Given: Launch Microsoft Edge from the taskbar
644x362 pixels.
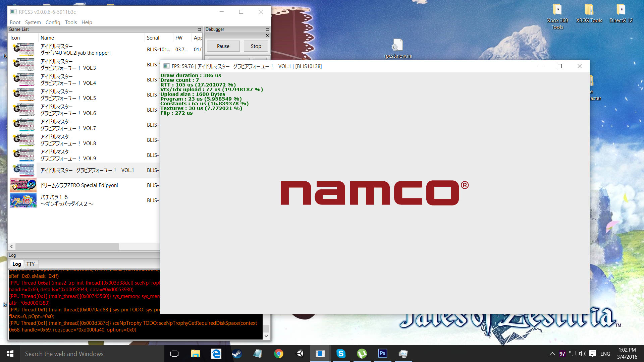Looking at the screenshot, I should [216, 354].
